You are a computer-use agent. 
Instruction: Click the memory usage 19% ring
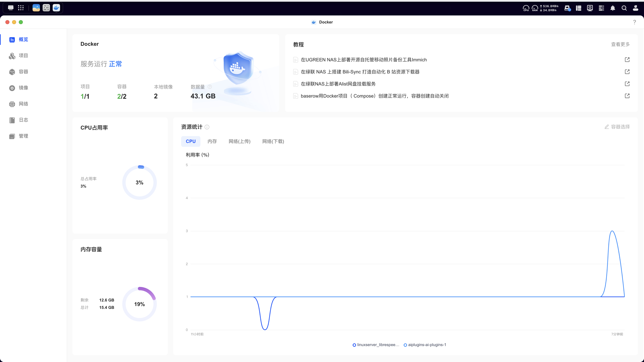(x=139, y=304)
